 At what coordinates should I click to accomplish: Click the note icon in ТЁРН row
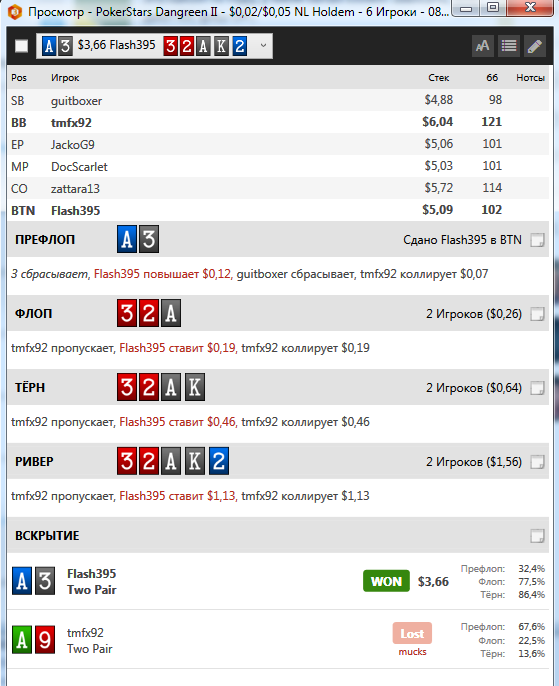[537, 388]
